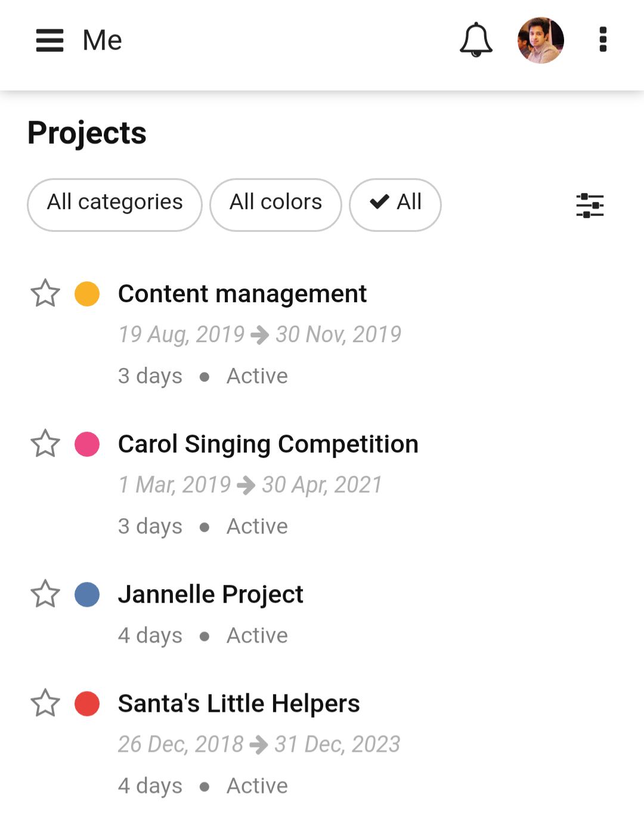Click the orange color dot for Content management

pyautogui.click(x=87, y=294)
